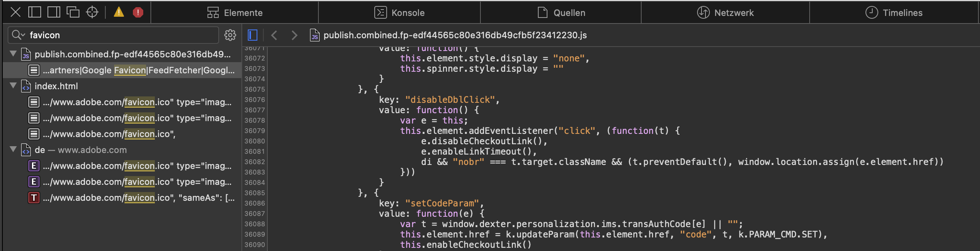Switch to the Konsole tab
980x251 pixels.
399,13
